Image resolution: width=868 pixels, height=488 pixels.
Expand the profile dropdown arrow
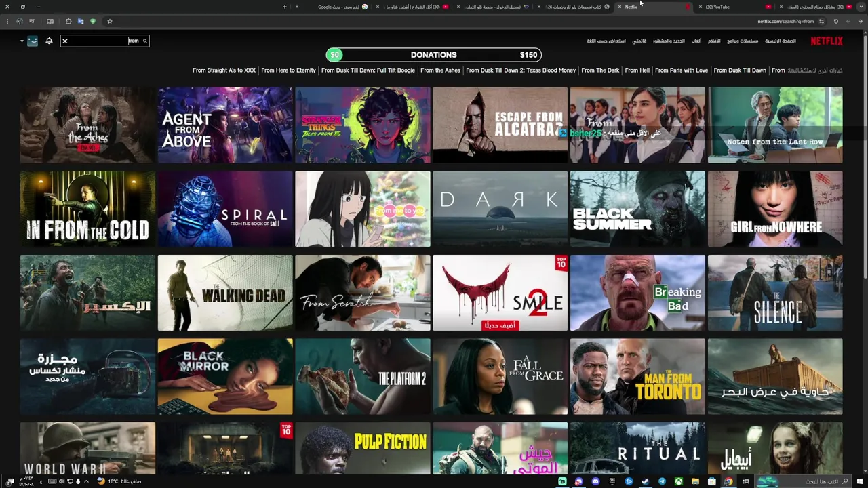pyautogui.click(x=22, y=41)
